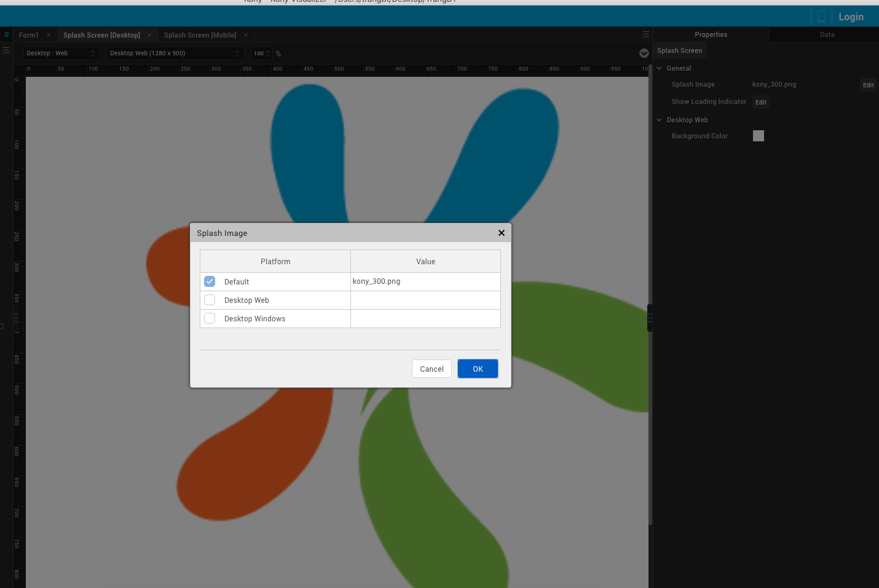Click the magnifier icon on the left edge
This screenshot has height=588, width=879.
(x=2, y=326)
